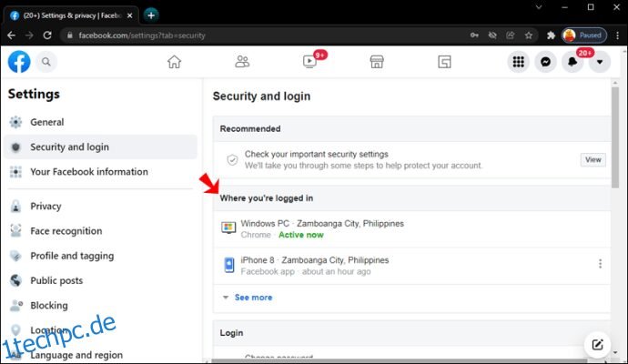Click the iPhone 8 Zamboanga City session
Image resolution: width=628 pixels, height=364 pixels.
(x=411, y=266)
